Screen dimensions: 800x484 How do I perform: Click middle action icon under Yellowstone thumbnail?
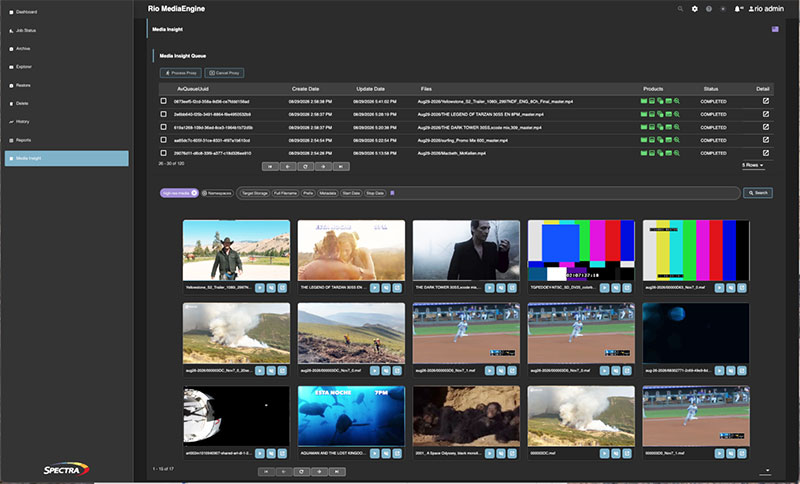271,288
